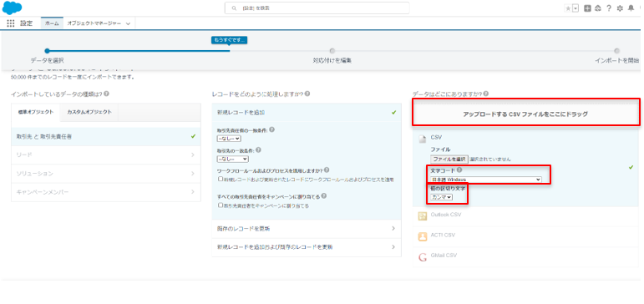Open the 文字コード encoding dropdown

pos(486,180)
